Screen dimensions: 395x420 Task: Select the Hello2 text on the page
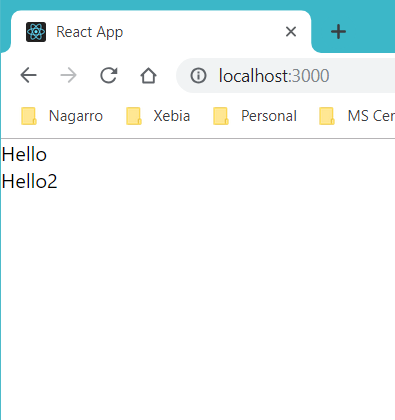coord(29,182)
